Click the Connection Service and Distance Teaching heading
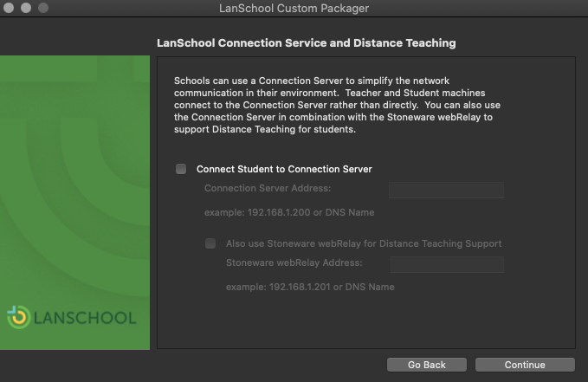This screenshot has height=382, width=588. 307,43
